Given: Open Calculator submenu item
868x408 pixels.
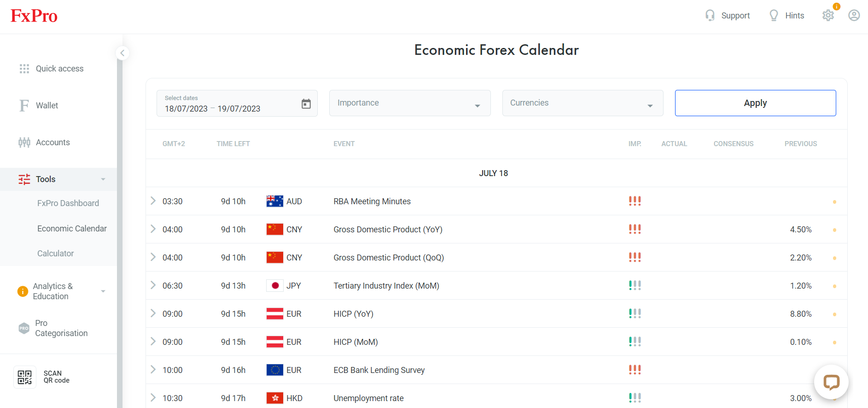Looking at the screenshot, I should coord(55,254).
